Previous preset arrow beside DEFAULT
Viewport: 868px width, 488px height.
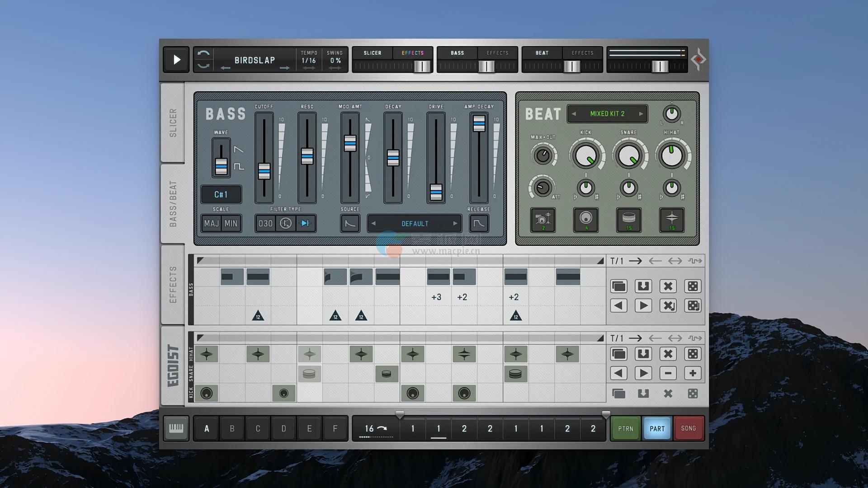pos(373,223)
